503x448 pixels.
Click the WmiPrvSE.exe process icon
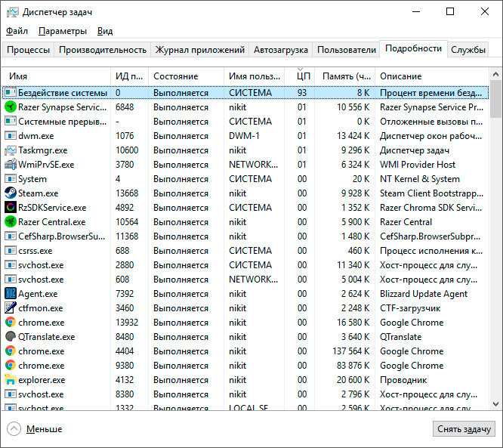click(11, 165)
